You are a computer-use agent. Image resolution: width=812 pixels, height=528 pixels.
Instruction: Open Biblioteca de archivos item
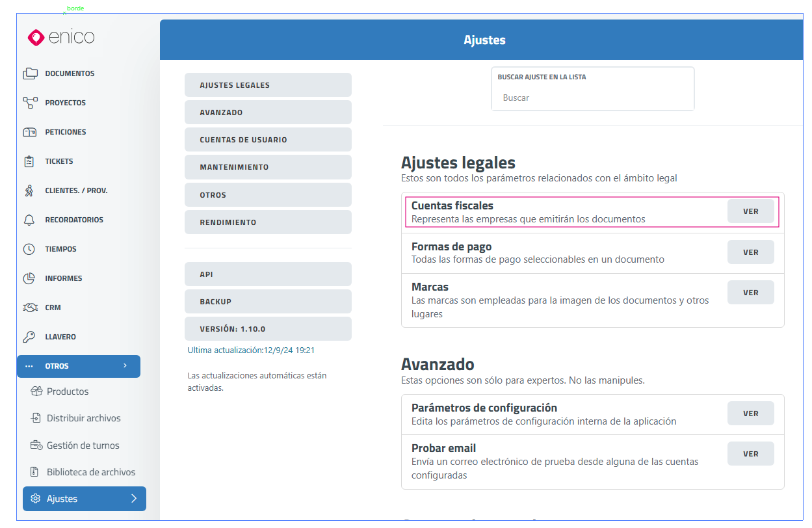(x=90, y=472)
